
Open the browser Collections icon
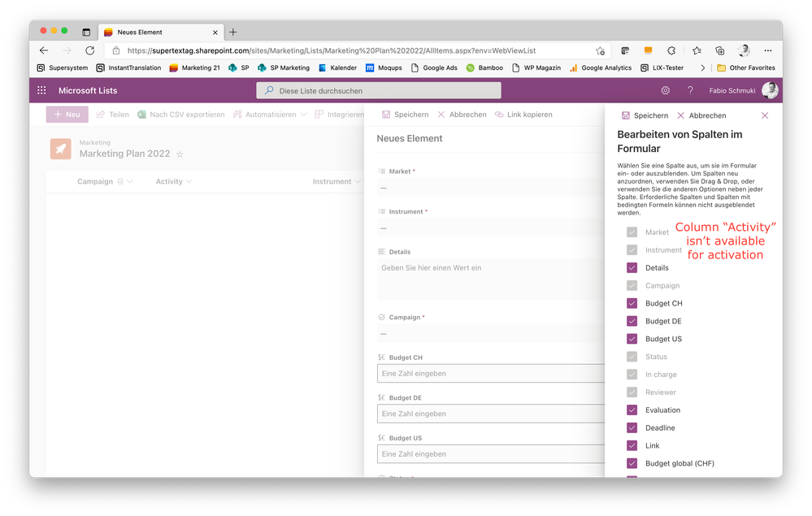click(720, 50)
